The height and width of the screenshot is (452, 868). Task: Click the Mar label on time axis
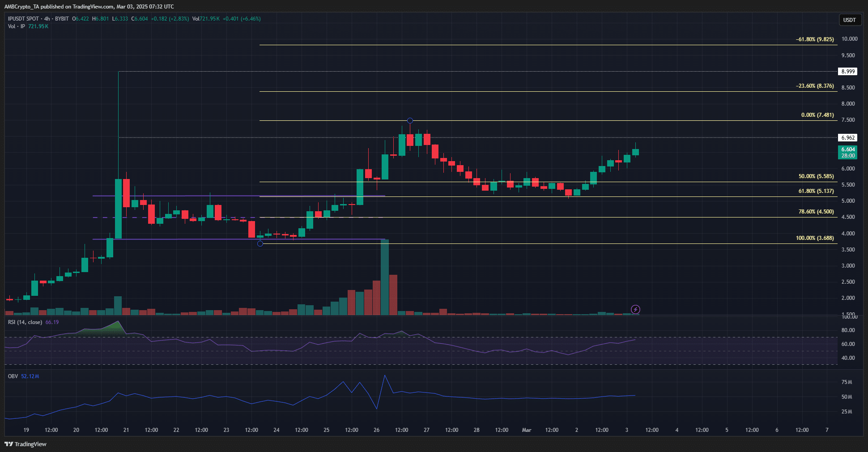(x=527, y=430)
